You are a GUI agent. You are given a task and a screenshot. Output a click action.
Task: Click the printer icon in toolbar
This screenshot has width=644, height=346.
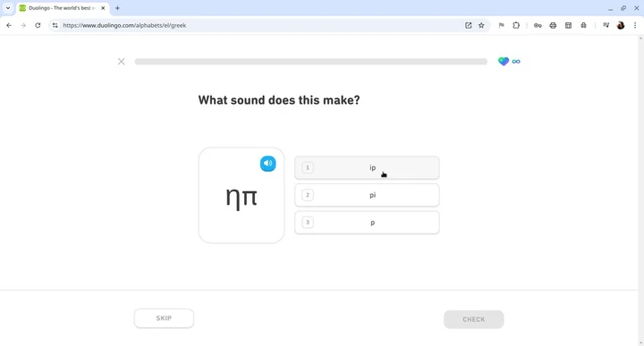553,25
